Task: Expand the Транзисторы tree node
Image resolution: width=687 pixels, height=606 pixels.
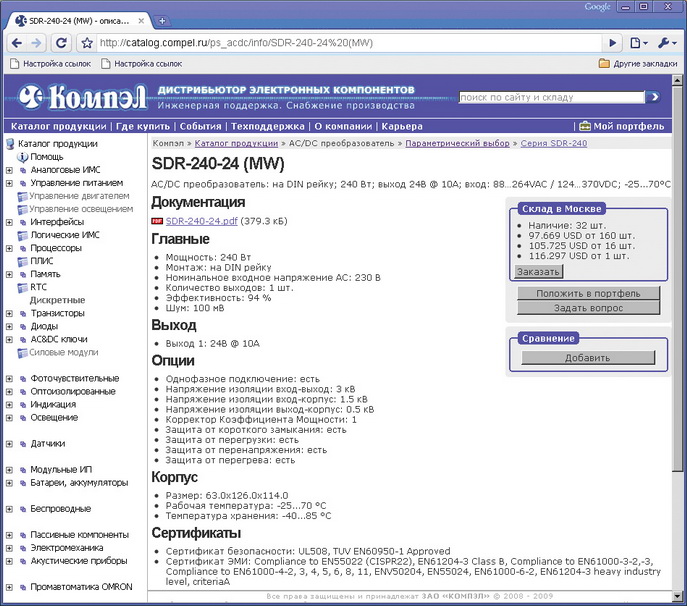Action: click(9, 313)
